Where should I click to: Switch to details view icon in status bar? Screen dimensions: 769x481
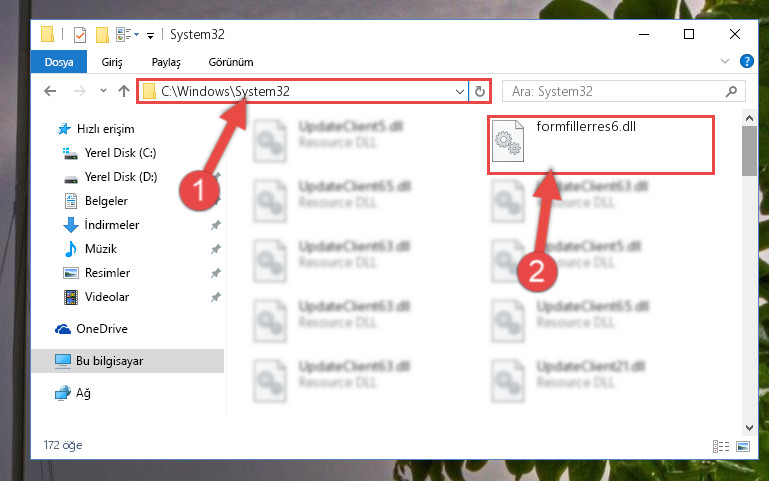[720, 446]
